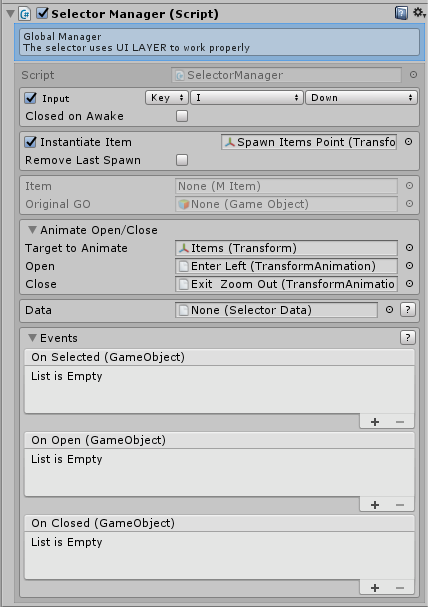The image size is (428, 607).
Task: Click object picker for Spawn Items Point
Action: pos(408,142)
